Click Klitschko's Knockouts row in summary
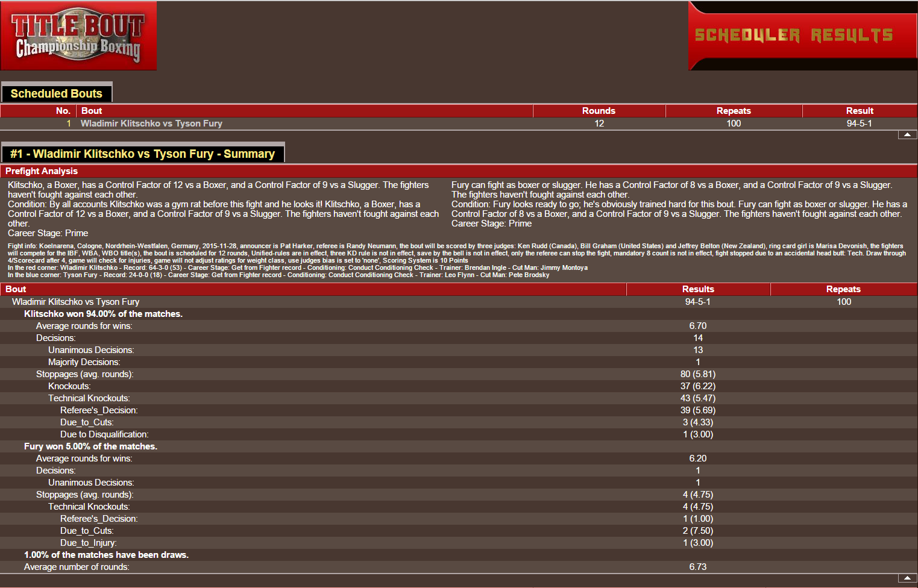 coord(69,386)
